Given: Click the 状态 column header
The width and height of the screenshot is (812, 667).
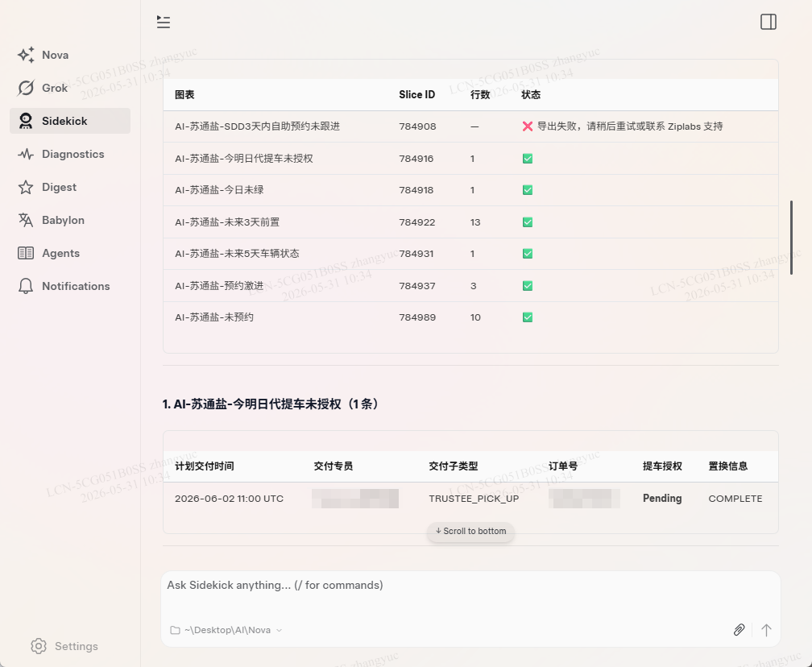Looking at the screenshot, I should 531,95.
